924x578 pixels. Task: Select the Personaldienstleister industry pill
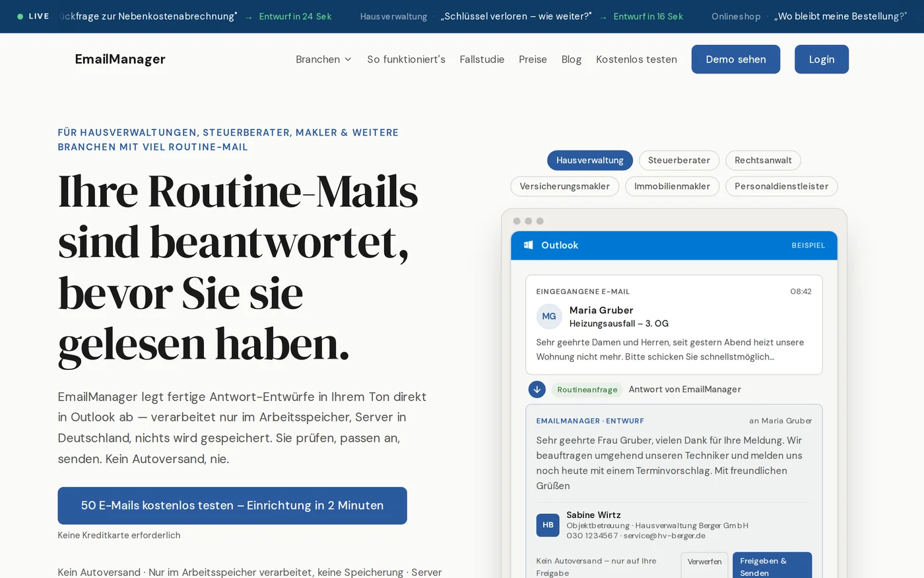pos(781,186)
